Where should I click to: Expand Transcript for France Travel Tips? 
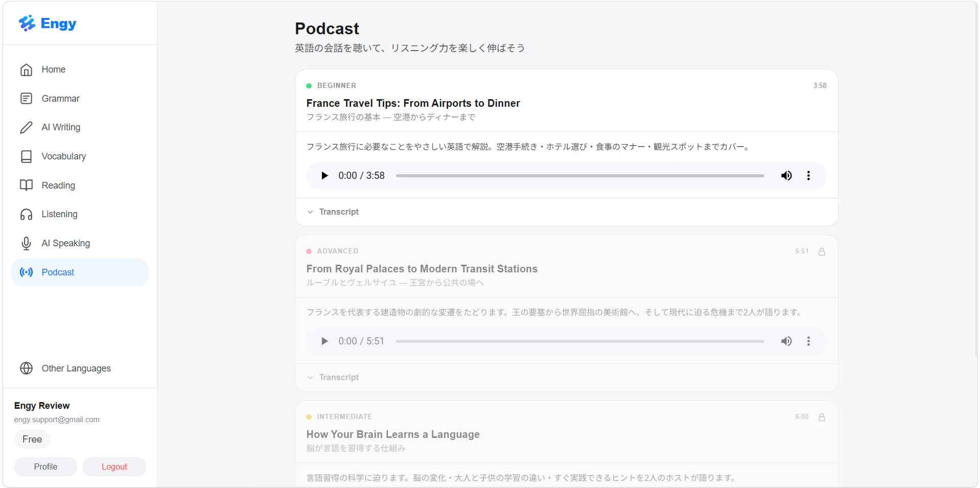339,212
